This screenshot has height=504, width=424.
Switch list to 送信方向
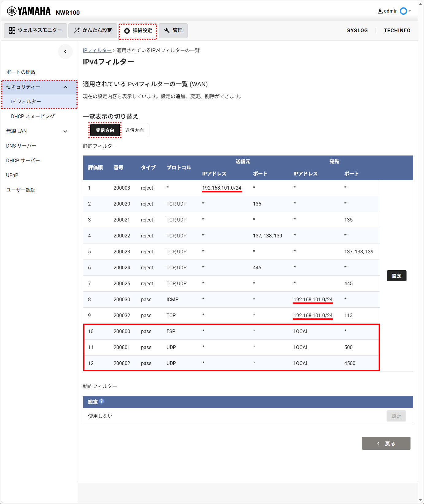point(134,130)
